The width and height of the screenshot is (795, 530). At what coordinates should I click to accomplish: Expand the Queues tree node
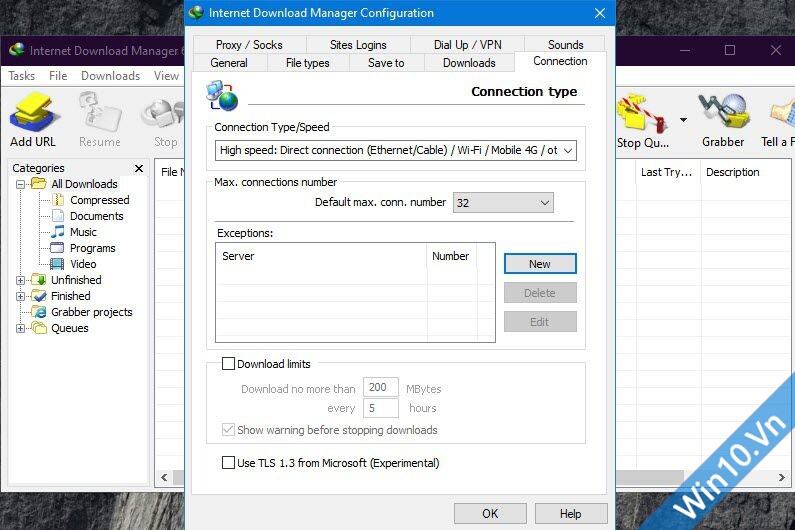pyautogui.click(x=20, y=328)
